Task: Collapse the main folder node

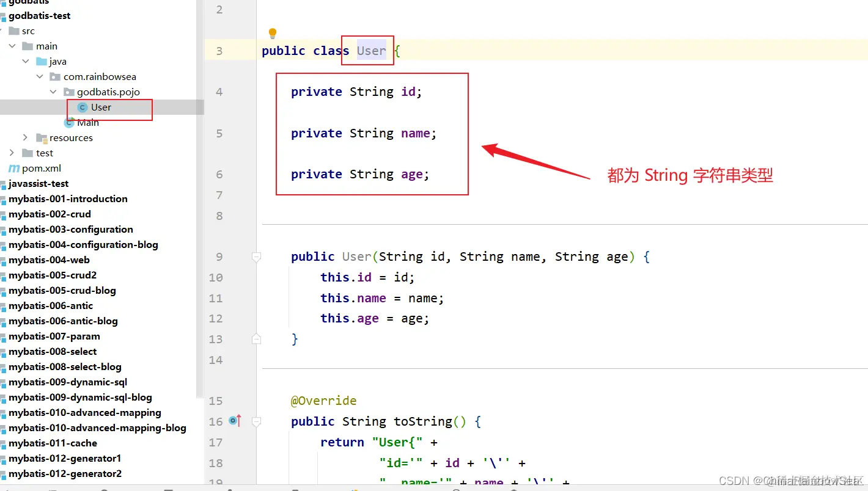Action: click(x=12, y=46)
